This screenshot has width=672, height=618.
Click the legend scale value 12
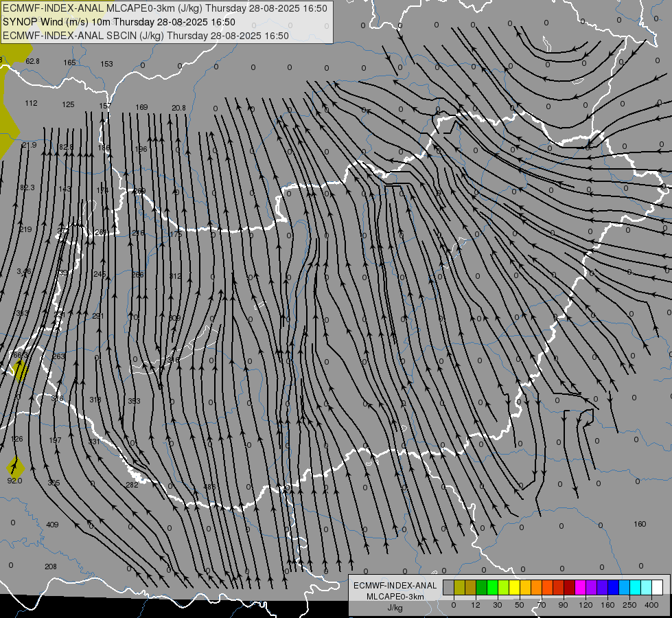476,605
